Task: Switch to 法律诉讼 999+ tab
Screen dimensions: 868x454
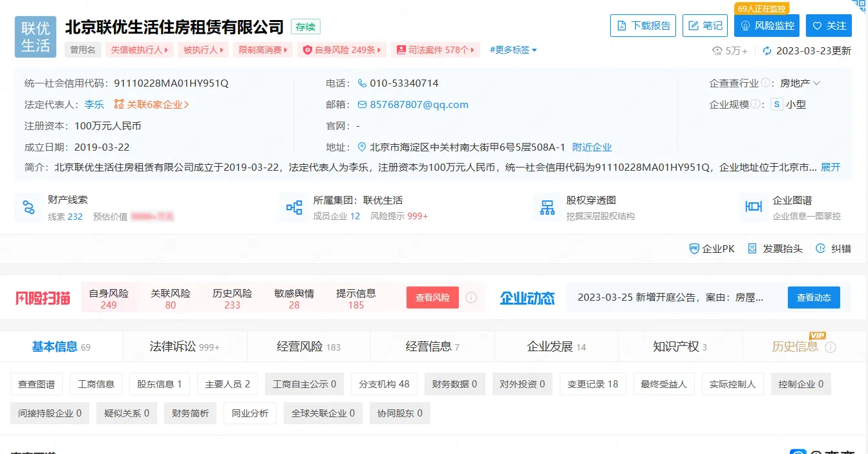Action: click(185, 347)
